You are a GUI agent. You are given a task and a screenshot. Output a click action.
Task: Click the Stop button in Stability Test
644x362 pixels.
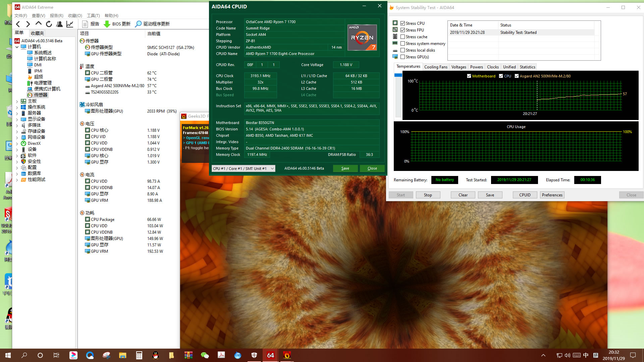click(x=428, y=195)
